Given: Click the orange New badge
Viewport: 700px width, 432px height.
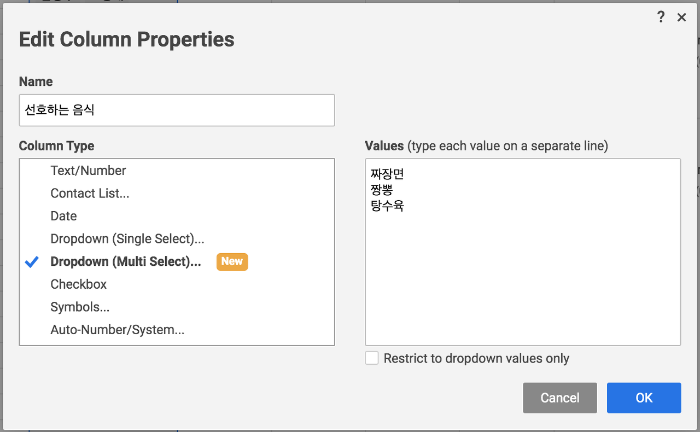Looking at the screenshot, I should [231, 262].
